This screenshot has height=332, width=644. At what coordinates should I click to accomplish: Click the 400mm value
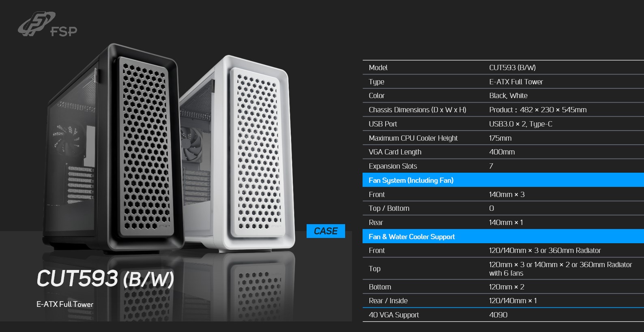click(502, 152)
